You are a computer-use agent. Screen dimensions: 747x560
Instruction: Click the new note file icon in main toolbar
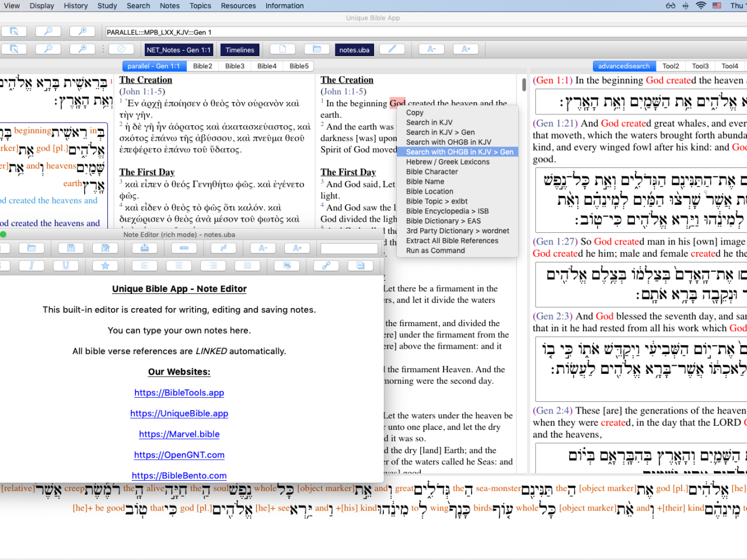[x=282, y=49]
